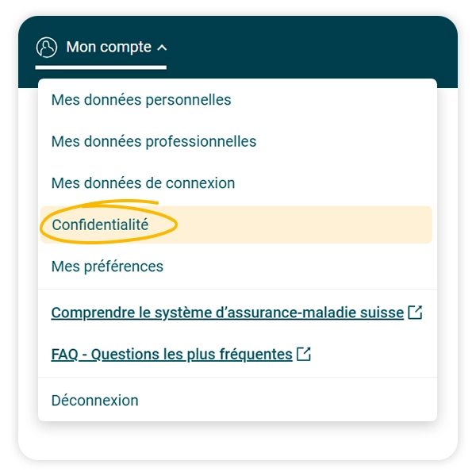Click the blank white area below the menu
Image resolution: width=476 pixels, height=476 pixels.
pyautogui.click(x=238, y=440)
